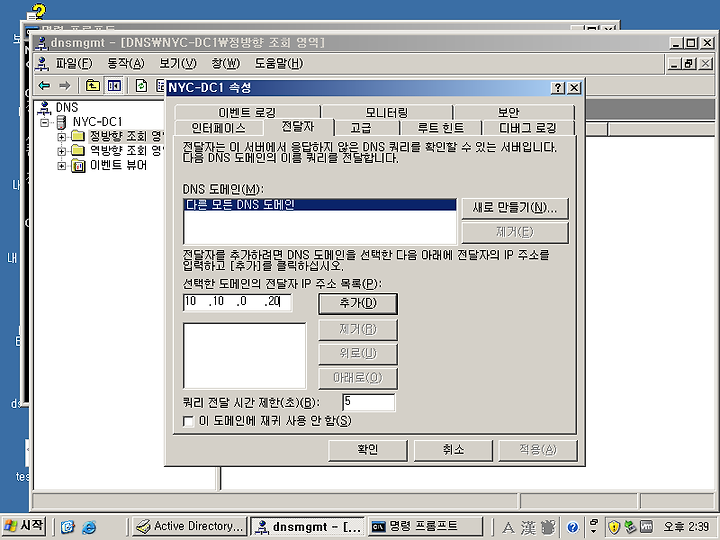
Task: Click the 확인 button
Action: click(368, 450)
